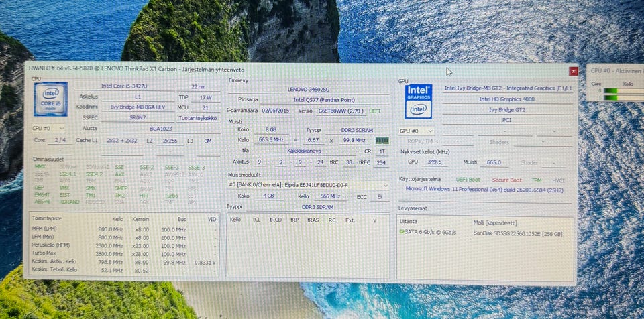Image resolution: width=644 pixels, height=319 pixels.
Task: Click the MCU value 21
Action: (x=205, y=108)
